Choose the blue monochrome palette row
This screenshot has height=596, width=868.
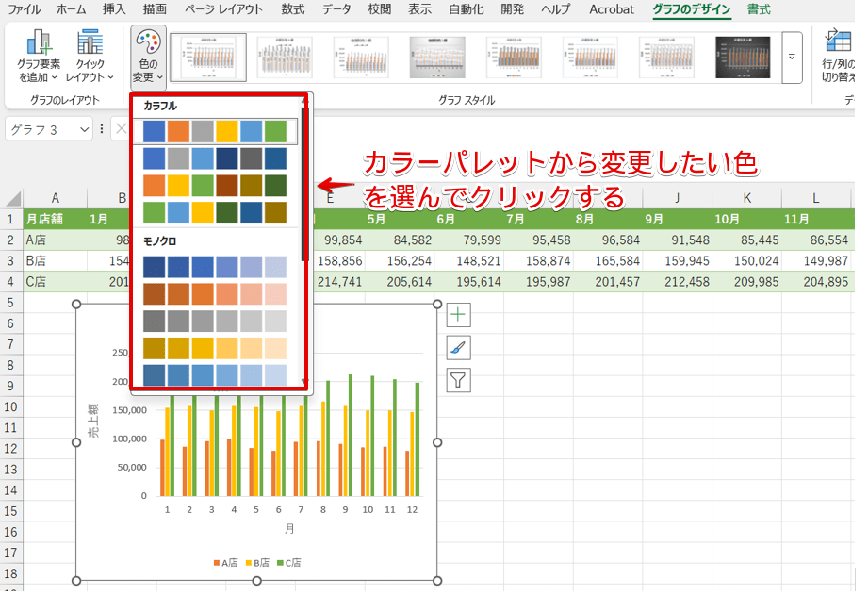coord(215,268)
